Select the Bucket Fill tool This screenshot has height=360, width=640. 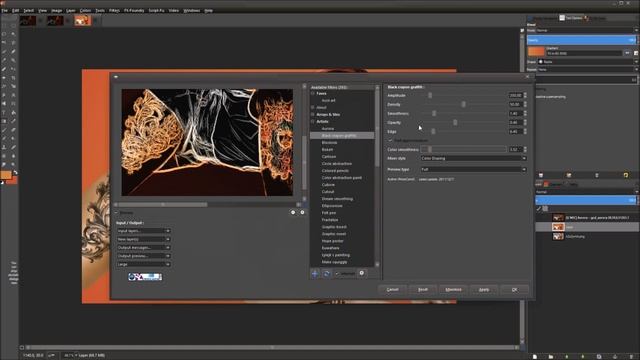pyautogui.click(x=13, y=112)
